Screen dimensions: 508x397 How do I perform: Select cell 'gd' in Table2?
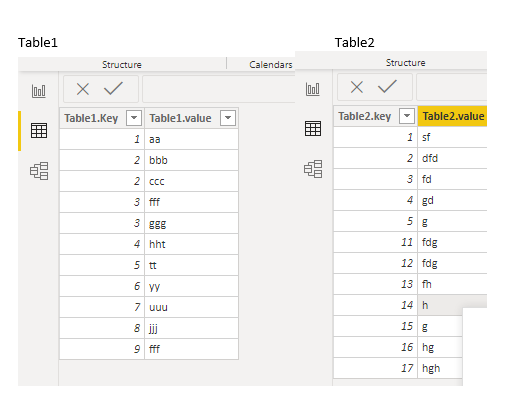(x=452, y=200)
